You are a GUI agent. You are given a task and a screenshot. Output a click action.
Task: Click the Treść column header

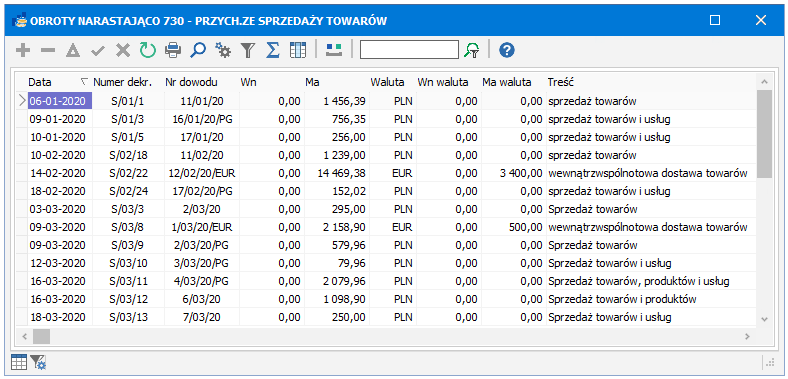(651, 82)
